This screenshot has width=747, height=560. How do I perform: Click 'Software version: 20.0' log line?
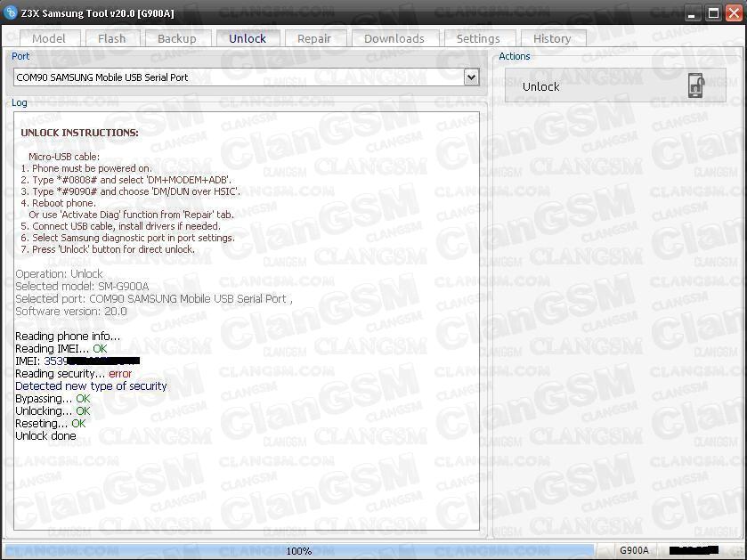(x=71, y=311)
